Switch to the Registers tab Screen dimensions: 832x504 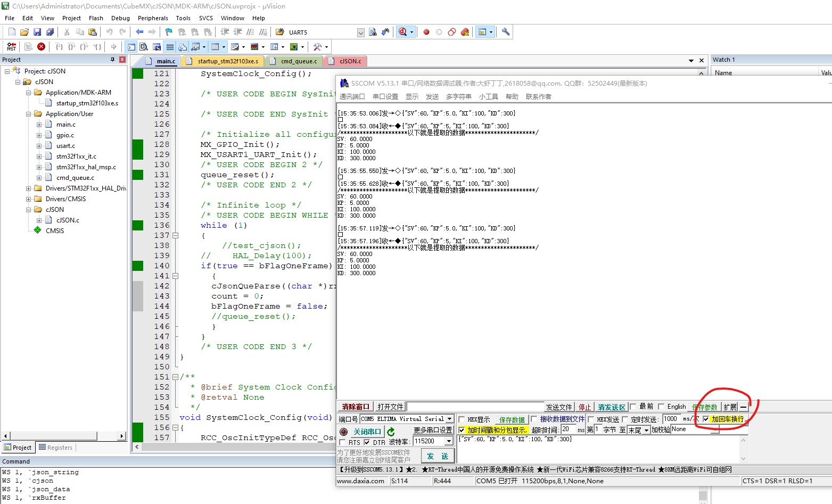[x=55, y=448]
